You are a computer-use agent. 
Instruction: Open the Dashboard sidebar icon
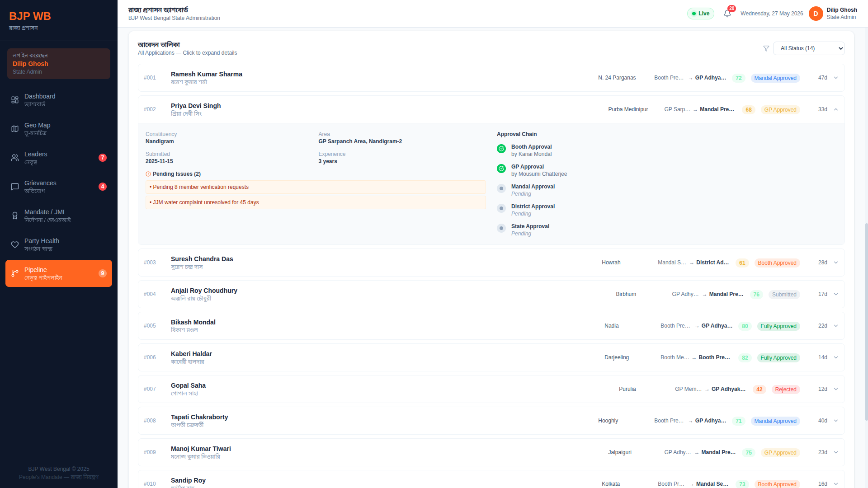pos(15,100)
